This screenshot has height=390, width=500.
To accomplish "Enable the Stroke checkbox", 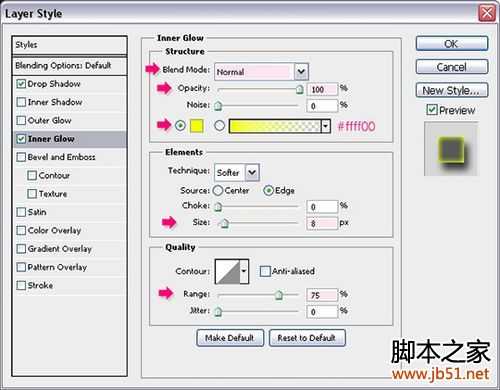I will (21, 285).
